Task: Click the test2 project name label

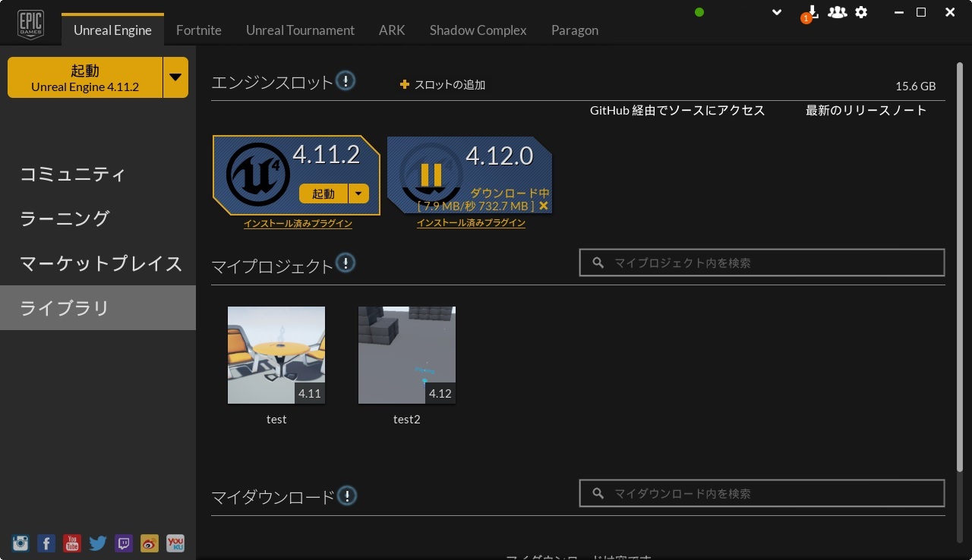Action: 407,419
